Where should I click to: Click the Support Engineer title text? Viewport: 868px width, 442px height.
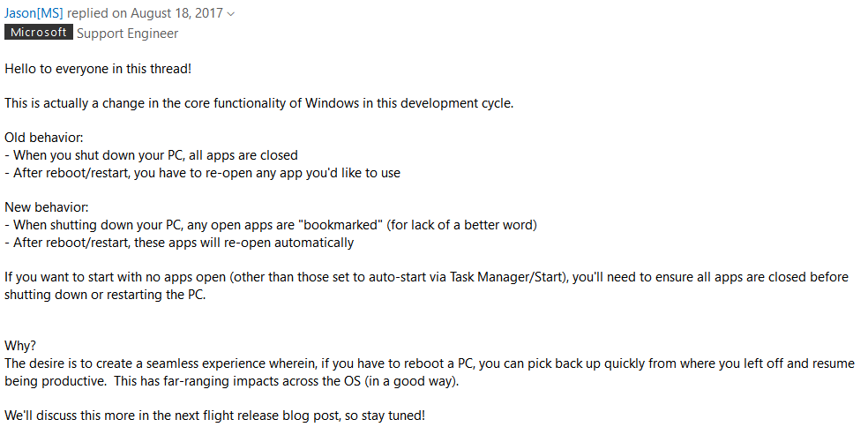[x=127, y=34]
